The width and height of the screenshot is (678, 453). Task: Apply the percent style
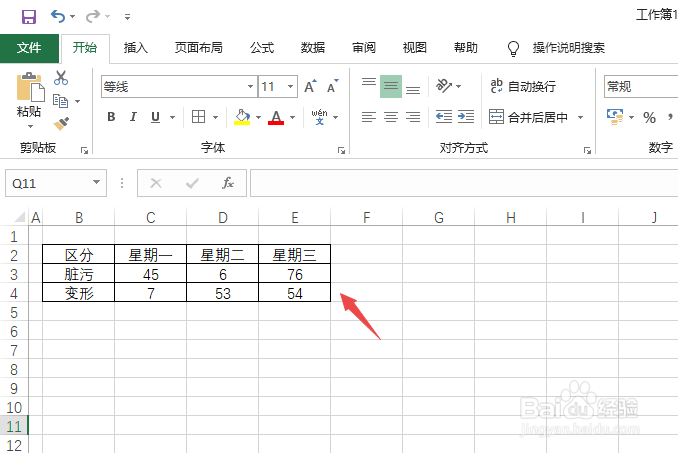(649, 117)
